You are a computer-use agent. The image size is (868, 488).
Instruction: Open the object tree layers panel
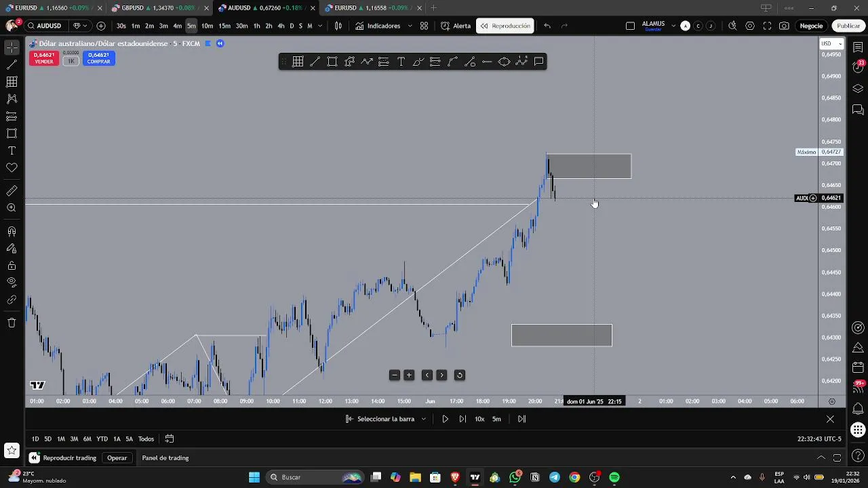[x=858, y=89]
